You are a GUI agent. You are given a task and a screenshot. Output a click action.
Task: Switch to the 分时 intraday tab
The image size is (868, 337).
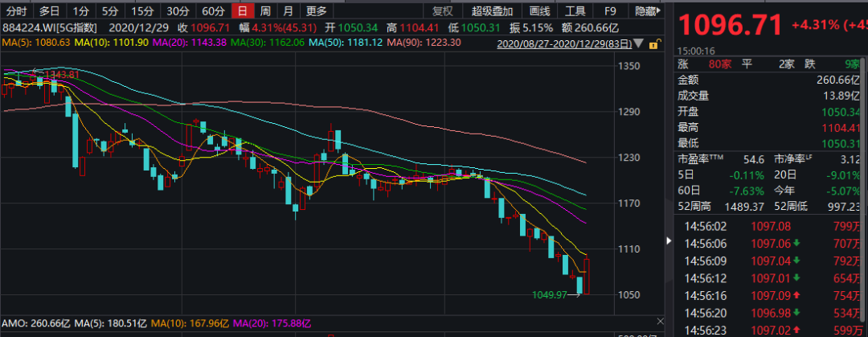(x=18, y=11)
